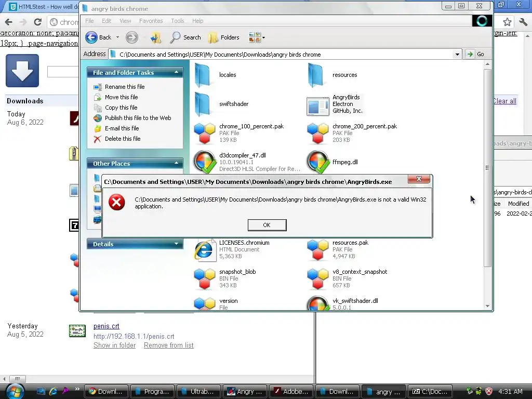This screenshot has width=532, height=399.
Task: Select the AngryBirds Electron application icon
Action: pyautogui.click(x=317, y=106)
